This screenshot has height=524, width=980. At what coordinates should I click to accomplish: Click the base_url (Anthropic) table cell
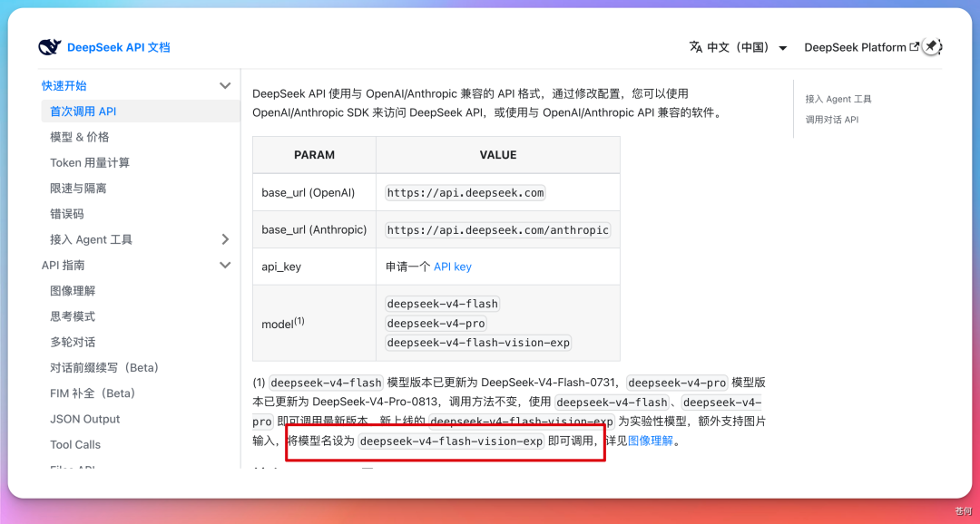click(x=314, y=230)
